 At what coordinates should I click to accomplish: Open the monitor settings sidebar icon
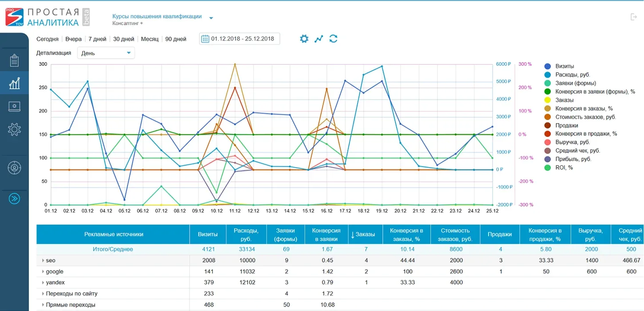pyautogui.click(x=14, y=106)
